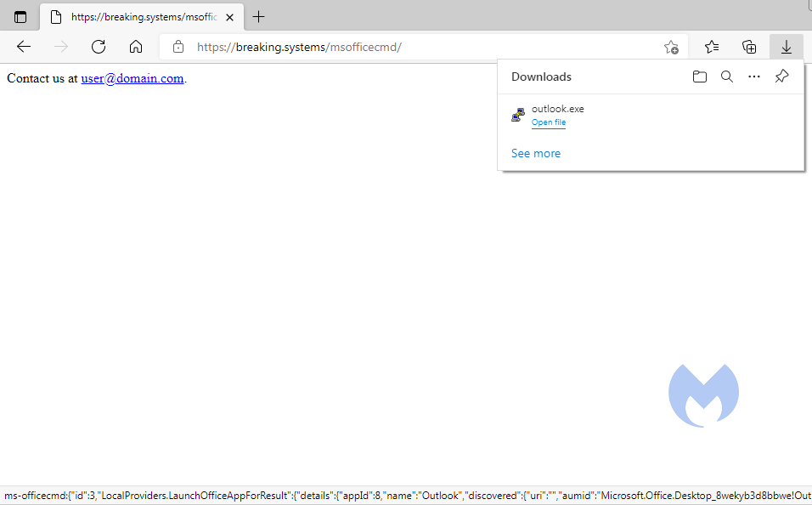
Task: Go back to the previous page
Action: pos(24,47)
